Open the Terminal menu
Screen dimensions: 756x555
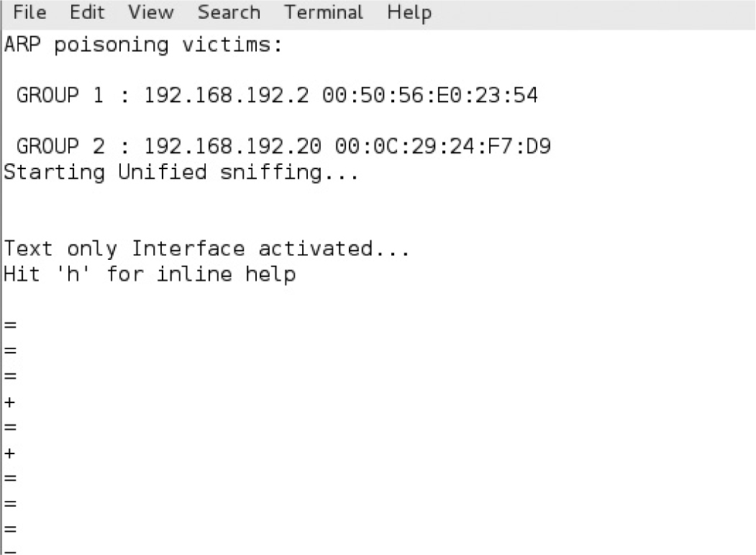[x=323, y=13]
